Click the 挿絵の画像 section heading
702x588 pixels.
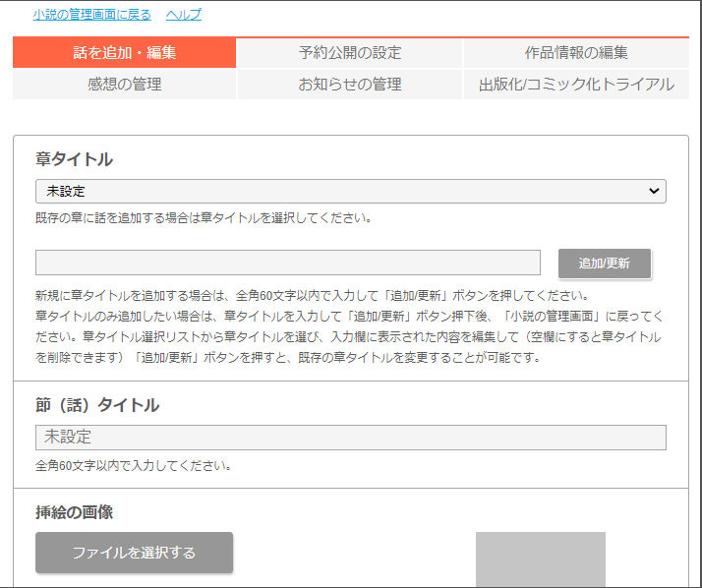click(75, 512)
